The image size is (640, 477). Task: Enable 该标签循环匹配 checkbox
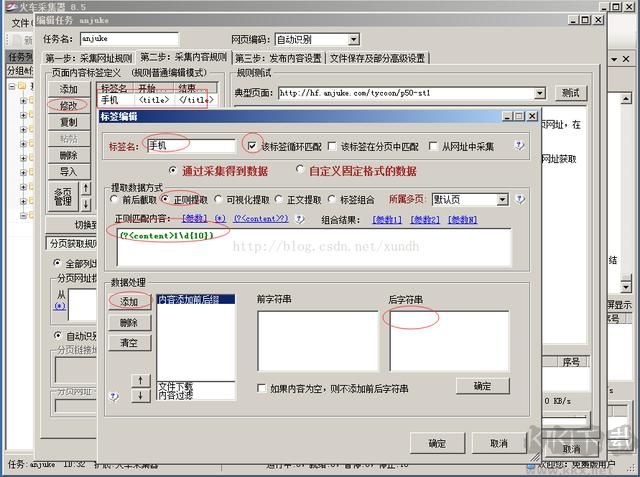(252, 146)
